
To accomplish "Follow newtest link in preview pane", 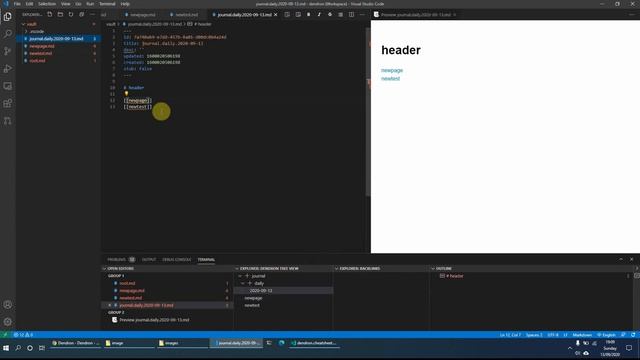I will click(390, 78).
